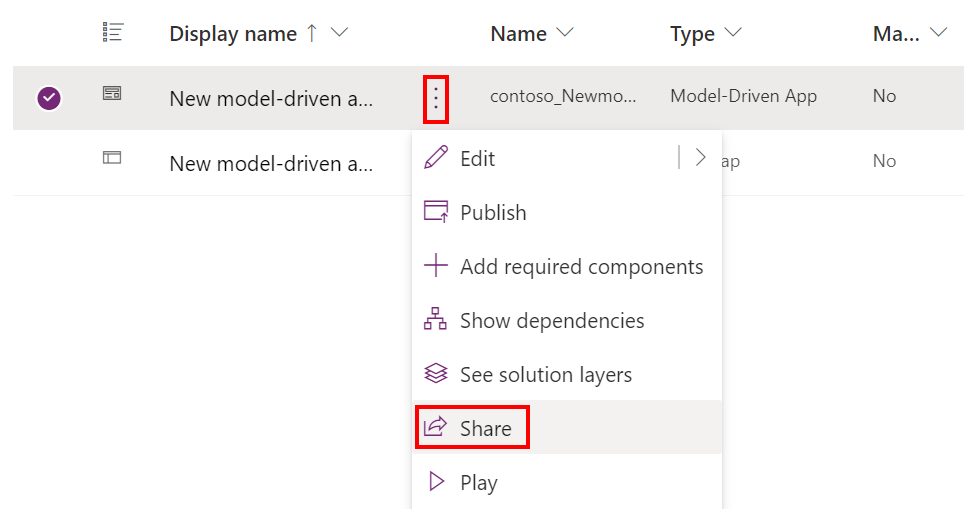Viewport: 964px width, 509px height.
Task: Open the first New model-driven a... display name
Action: [271, 99]
